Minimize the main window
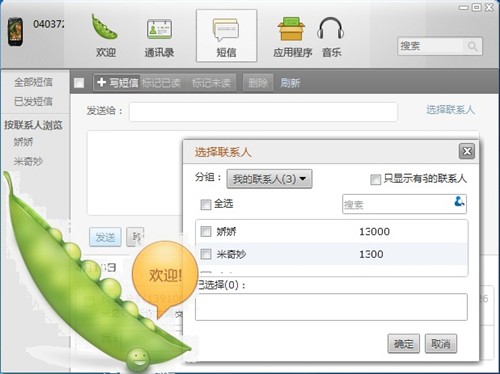This screenshot has height=374, width=500. (463, 7)
